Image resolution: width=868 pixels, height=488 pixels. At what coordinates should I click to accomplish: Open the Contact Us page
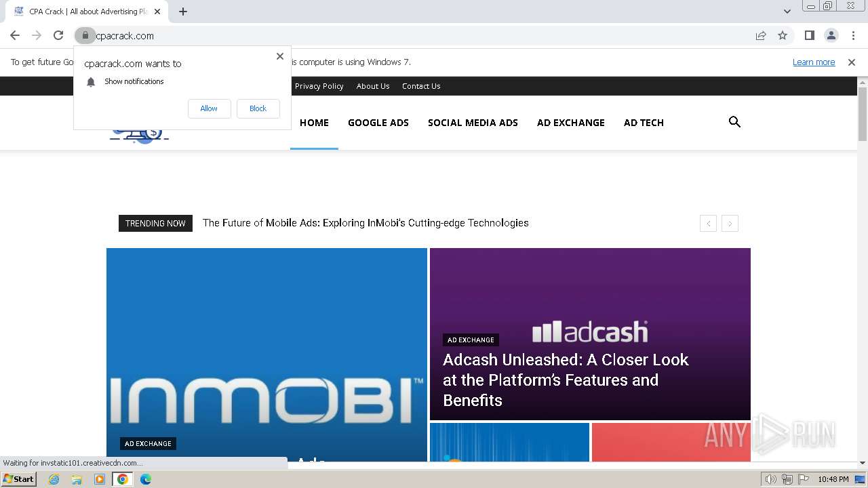[421, 86]
